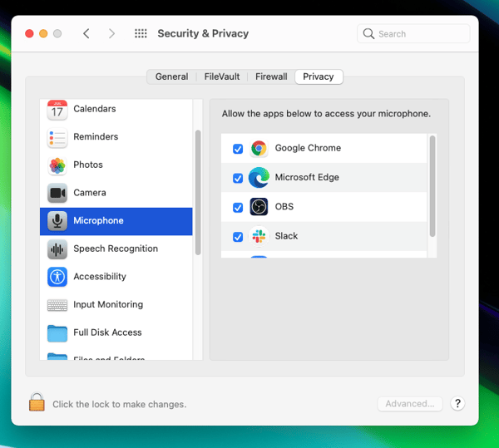
Task: Open the Advanced… button
Action: [x=410, y=404]
